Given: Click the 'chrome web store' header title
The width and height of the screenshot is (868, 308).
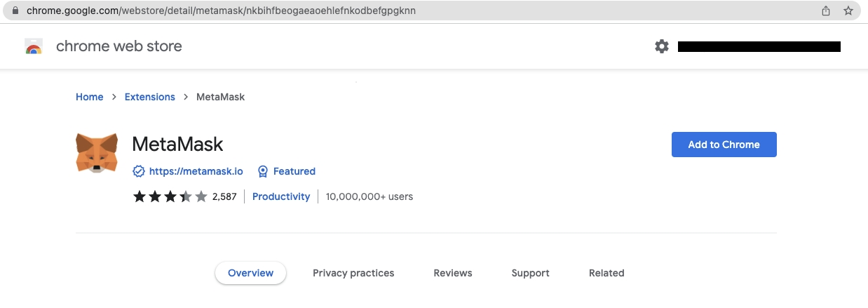Looking at the screenshot, I should (x=119, y=46).
